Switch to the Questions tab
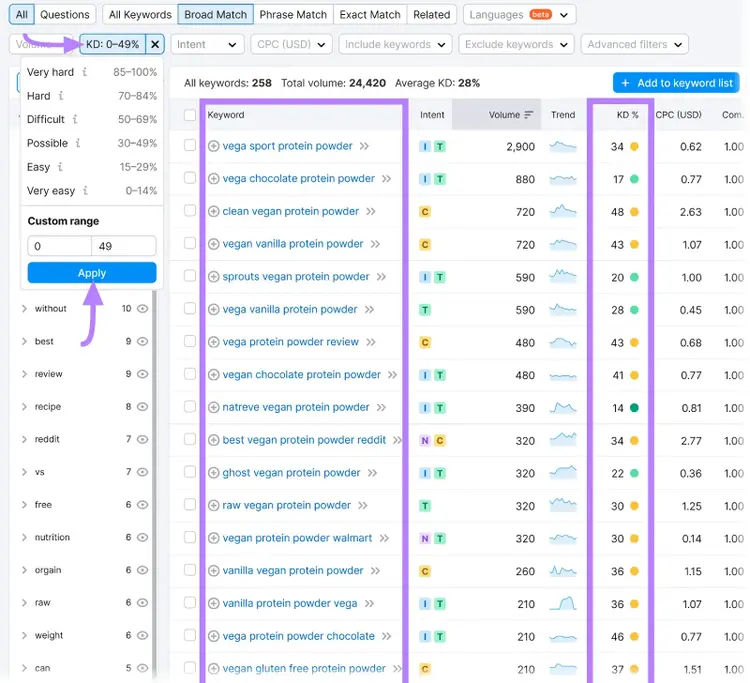The height and width of the screenshot is (683, 750). pos(65,15)
